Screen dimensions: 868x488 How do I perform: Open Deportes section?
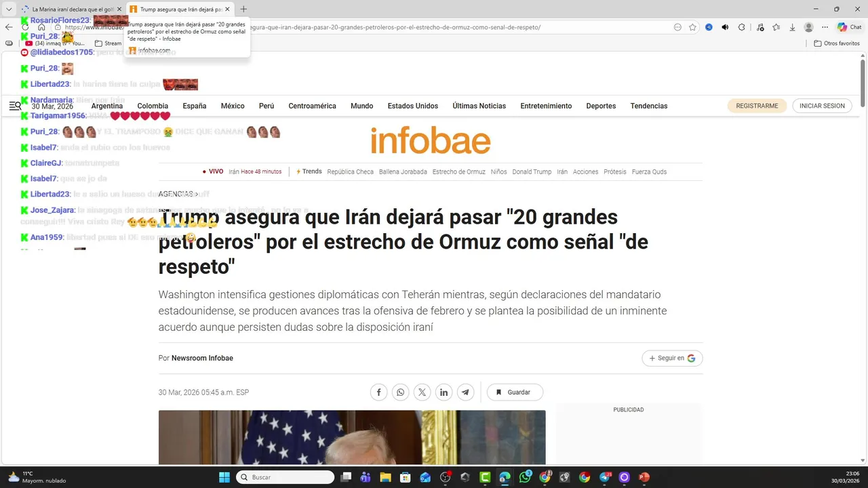pyautogui.click(x=601, y=106)
